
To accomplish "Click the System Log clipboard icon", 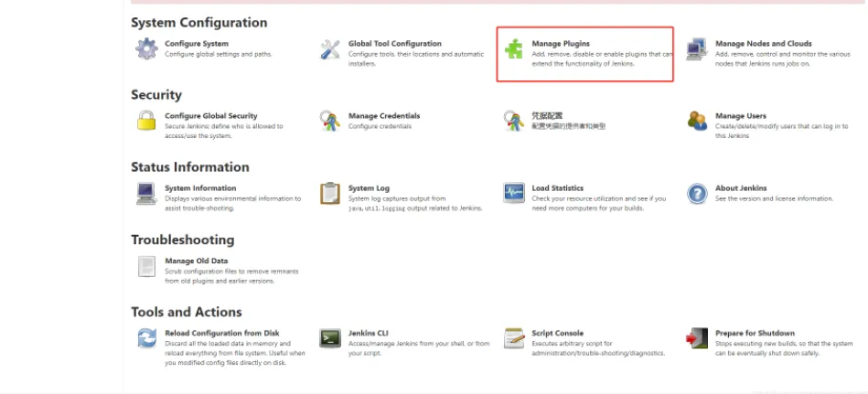I will 330,193.
